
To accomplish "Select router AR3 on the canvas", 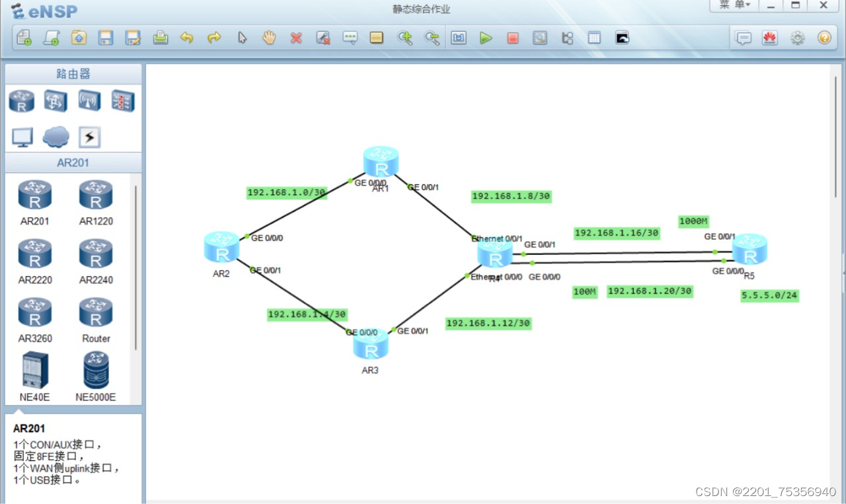I will click(x=371, y=344).
